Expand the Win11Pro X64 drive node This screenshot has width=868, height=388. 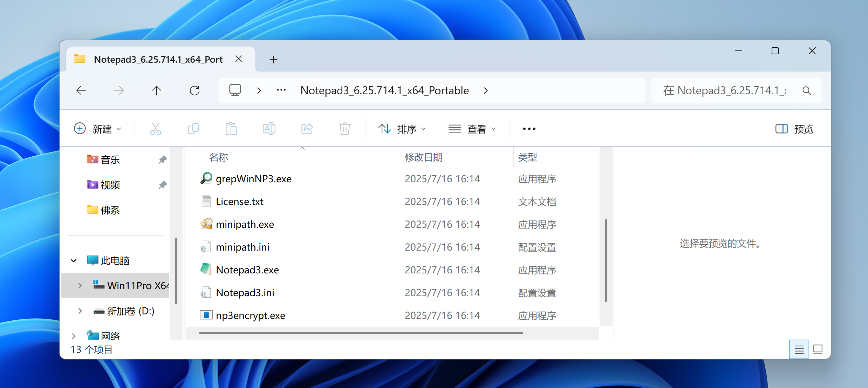coord(80,285)
